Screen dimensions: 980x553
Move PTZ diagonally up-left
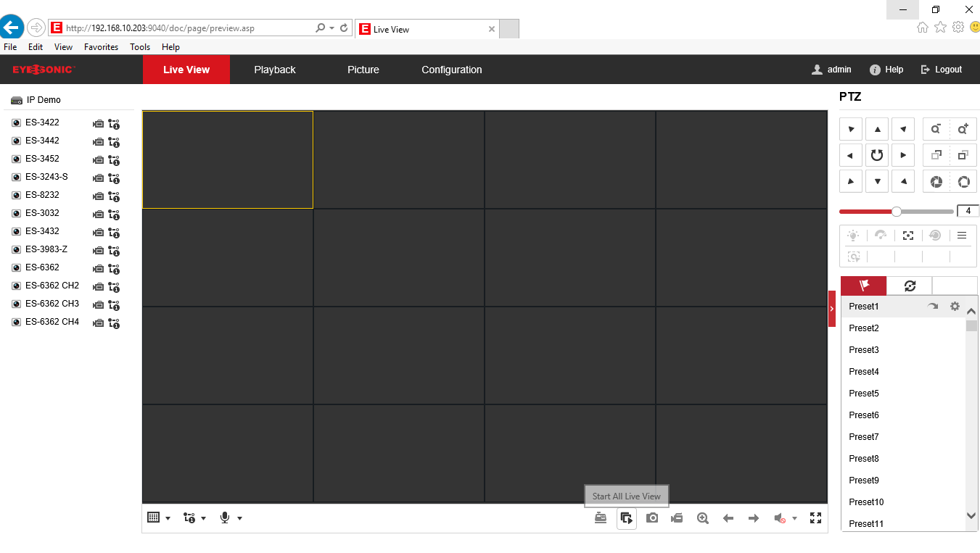coord(851,129)
